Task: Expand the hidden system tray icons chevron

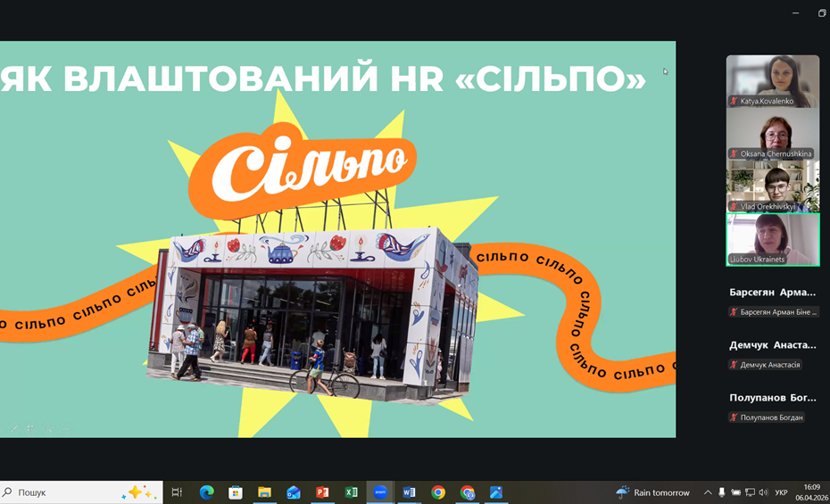Action: [708, 492]
